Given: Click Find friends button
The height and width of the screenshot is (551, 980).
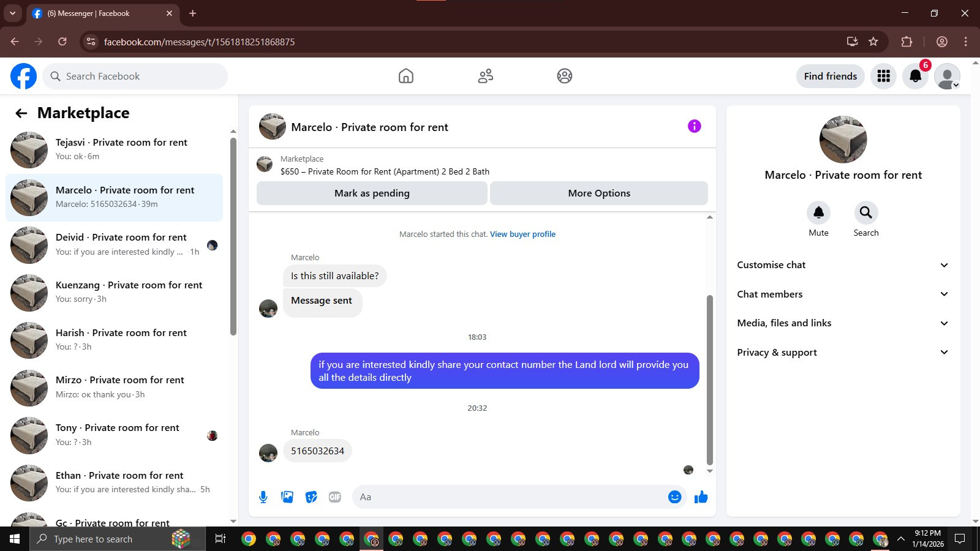Looking at the screenshot, I should (x=831, y=76).
